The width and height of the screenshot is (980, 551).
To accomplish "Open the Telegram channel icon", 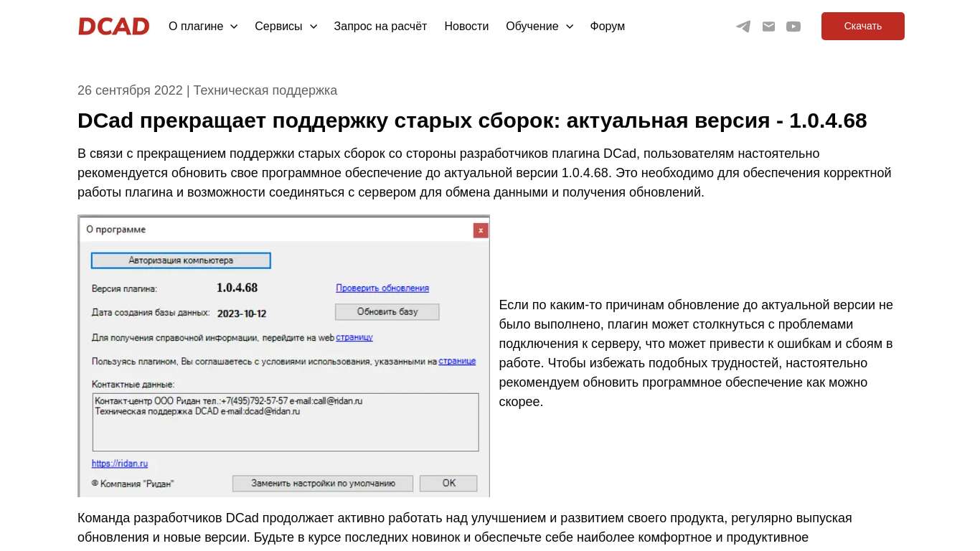I will 743,26.
